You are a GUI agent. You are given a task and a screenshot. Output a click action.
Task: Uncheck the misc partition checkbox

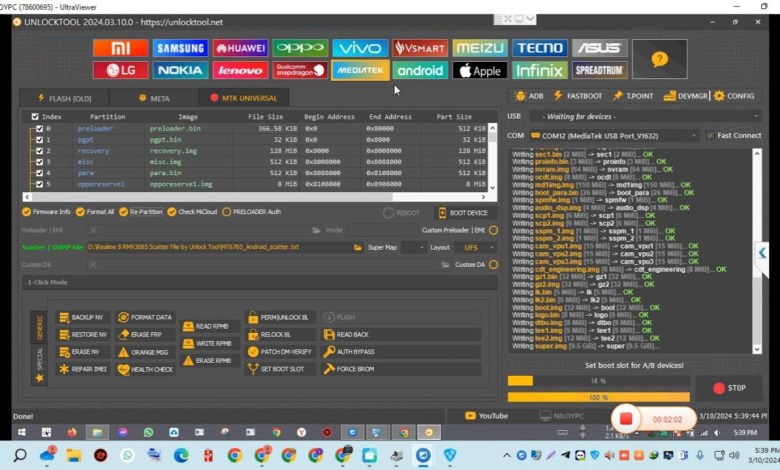tap(39, 162)
